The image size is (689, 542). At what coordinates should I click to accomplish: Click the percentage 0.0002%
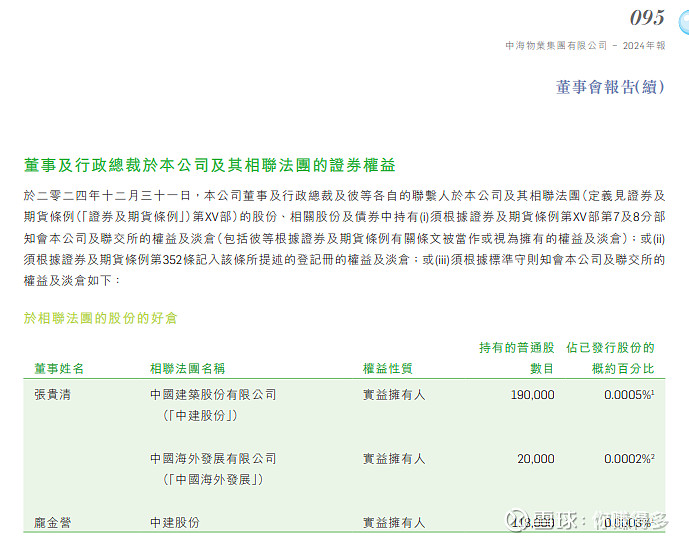click(629, 459)
